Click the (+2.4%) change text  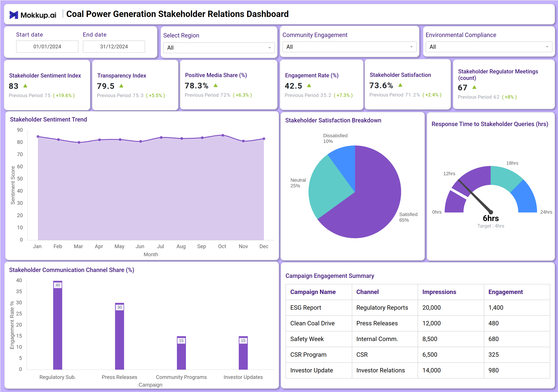[432, 95]
